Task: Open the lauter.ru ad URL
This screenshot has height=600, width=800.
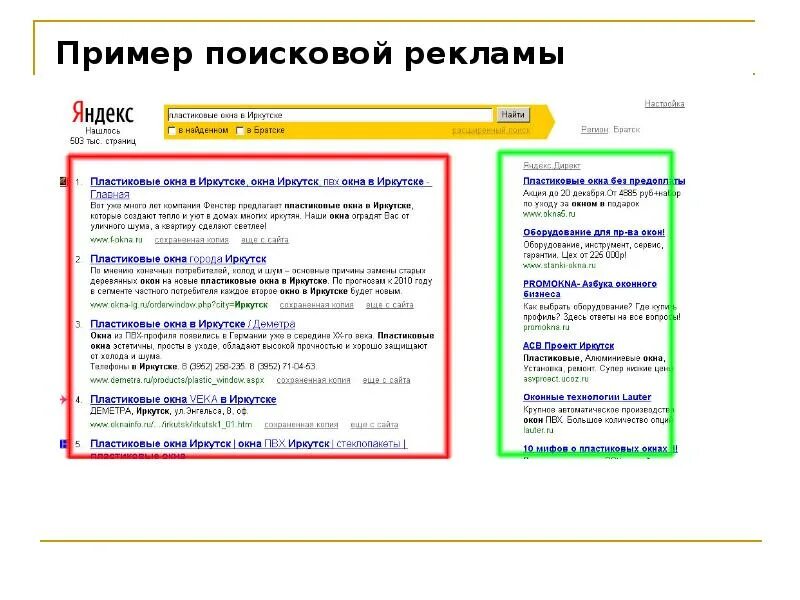Action: tap(538, 430)
